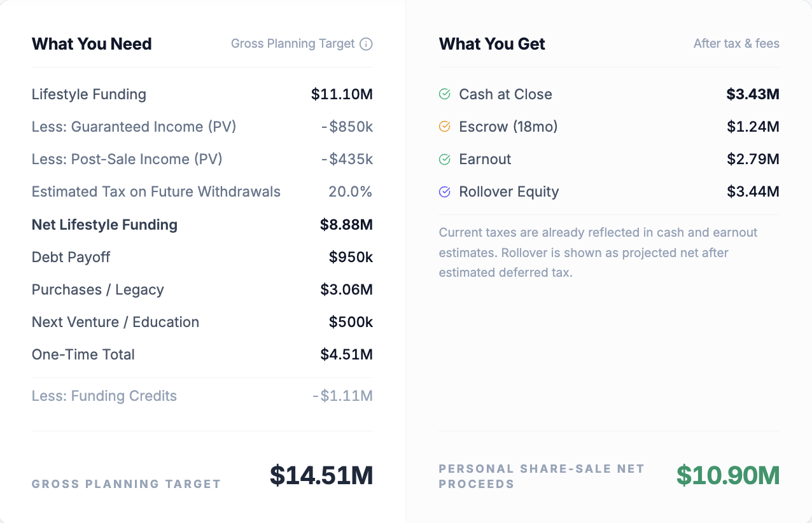The image size is (812, 523).
Task: Expand the One-Time Total breakdown
Action: (x=83, y=354)
